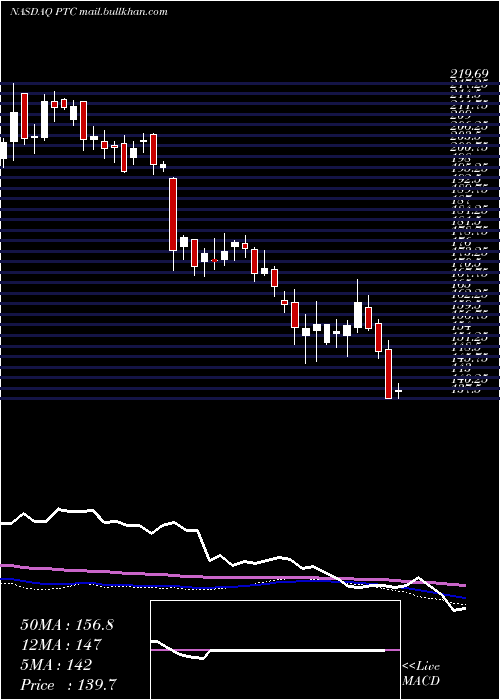The height and width of the screenshot is (700, 500).
Task: Click the 219.69 top price label
Action: point(469,75)
